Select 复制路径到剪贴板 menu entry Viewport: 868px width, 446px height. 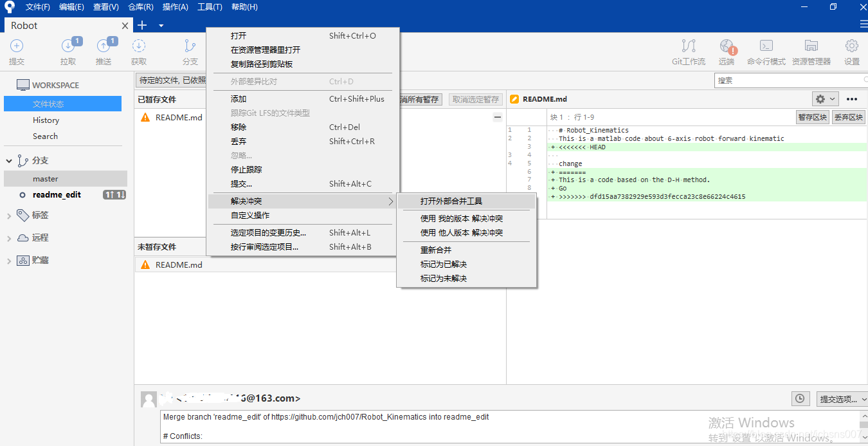[303, 64]
